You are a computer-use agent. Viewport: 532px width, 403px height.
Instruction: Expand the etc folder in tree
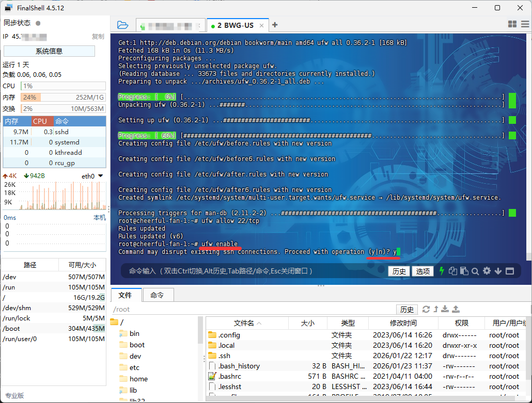click(134, 367)
